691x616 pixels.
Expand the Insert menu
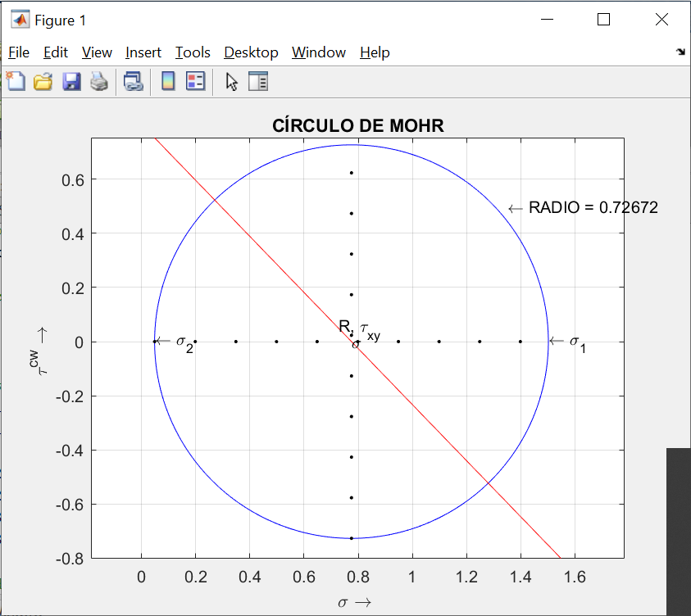tap(143, 52)
